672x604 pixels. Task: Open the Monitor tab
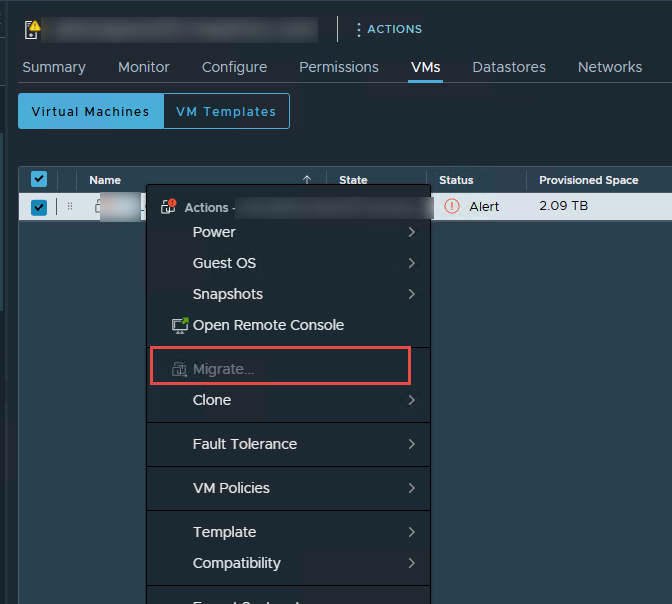[143, 67]
